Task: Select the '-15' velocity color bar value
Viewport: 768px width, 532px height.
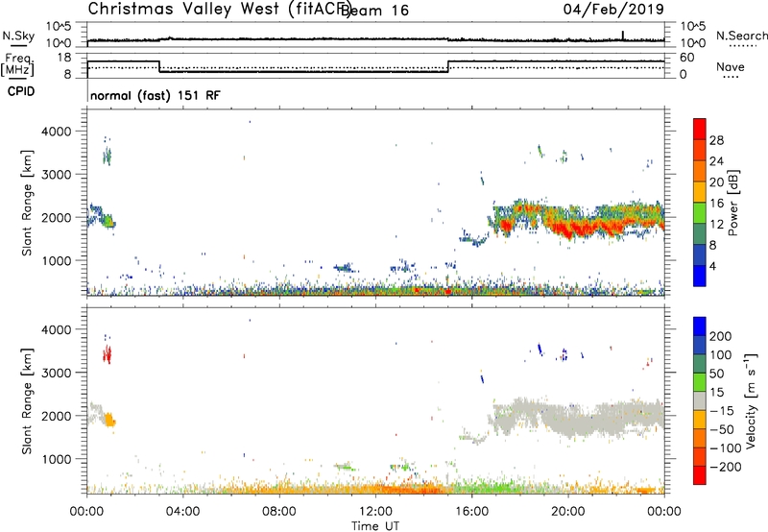Action: click(x=722, y=411)
